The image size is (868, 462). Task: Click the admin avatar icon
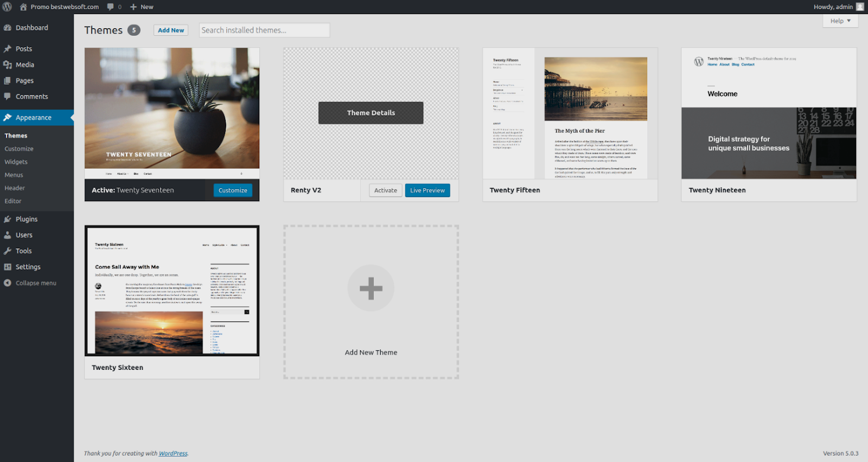pos(860,7)
